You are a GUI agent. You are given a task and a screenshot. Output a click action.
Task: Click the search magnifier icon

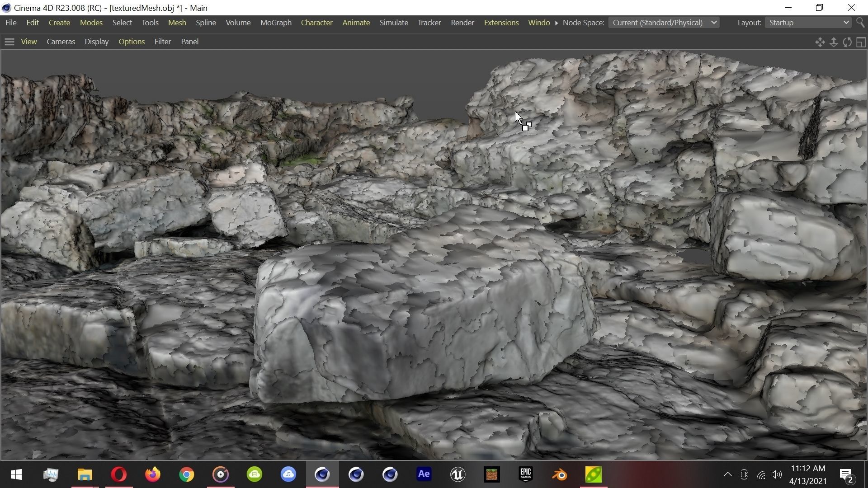(x=860, y=23)
